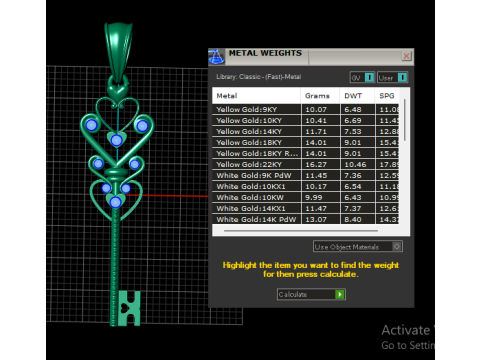
Task: Click the Calculate button
Action: coord(311,294)
